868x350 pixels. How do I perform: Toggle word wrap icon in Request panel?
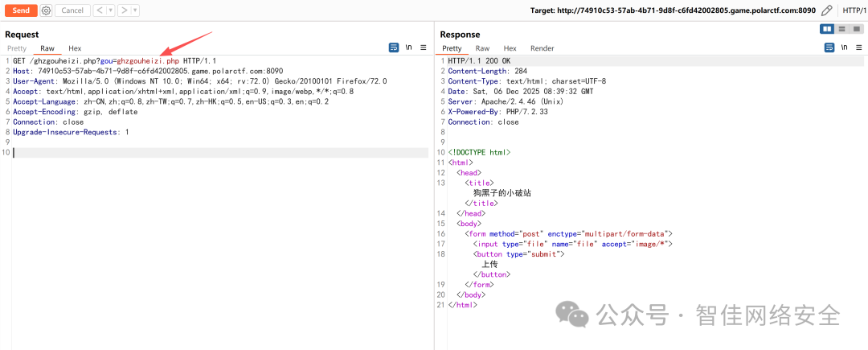coord(394,47)
